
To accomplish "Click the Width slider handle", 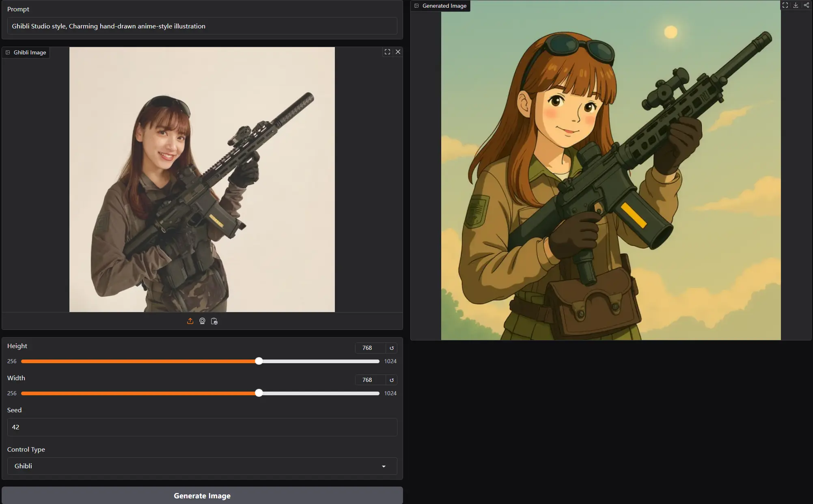I will [259, 393].
